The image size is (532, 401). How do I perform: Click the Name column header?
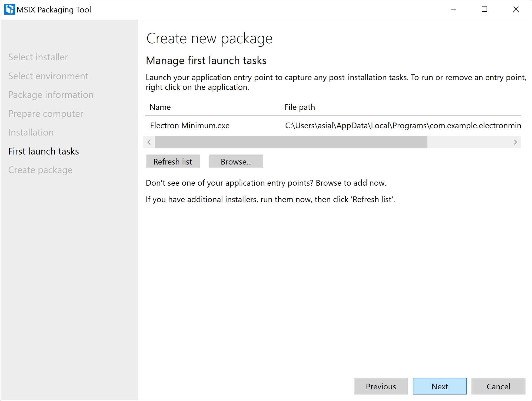click(160, 107)
